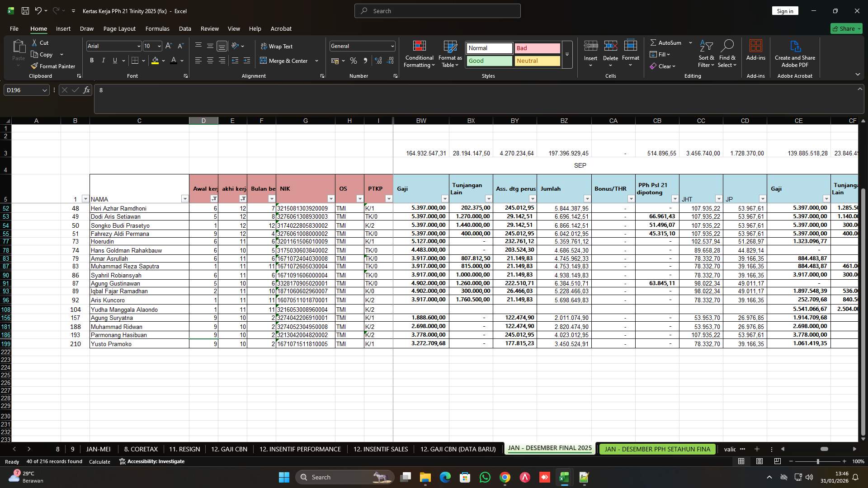This screenshot has width=868, height=488.
Task: Open the font size dropdown
Action: point(159,46)
